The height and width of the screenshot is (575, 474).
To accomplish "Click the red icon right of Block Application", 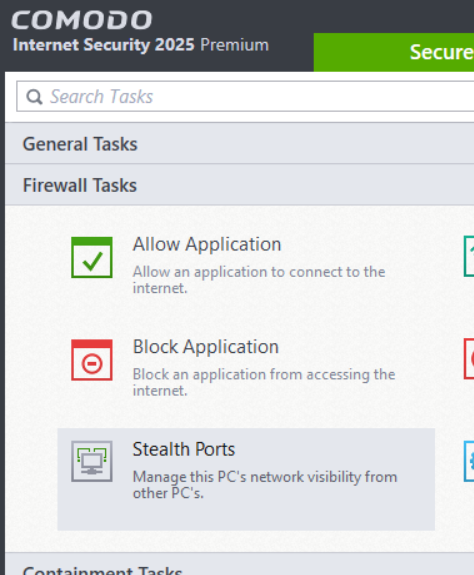I will coord(469,359).
